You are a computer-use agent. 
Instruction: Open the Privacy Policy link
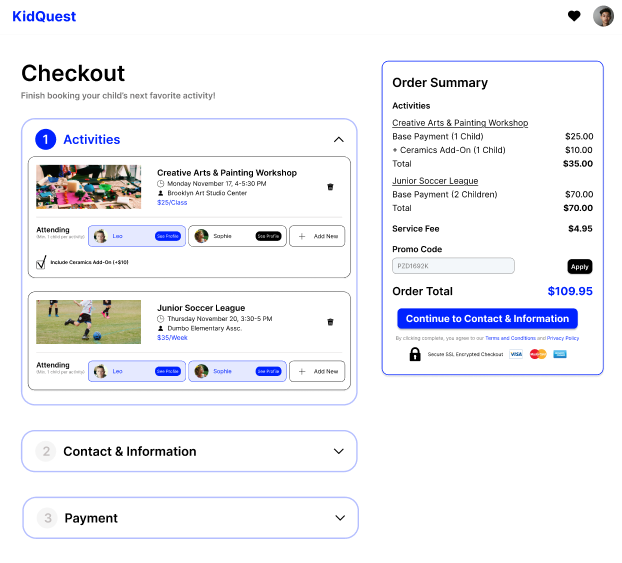point(562,338)
